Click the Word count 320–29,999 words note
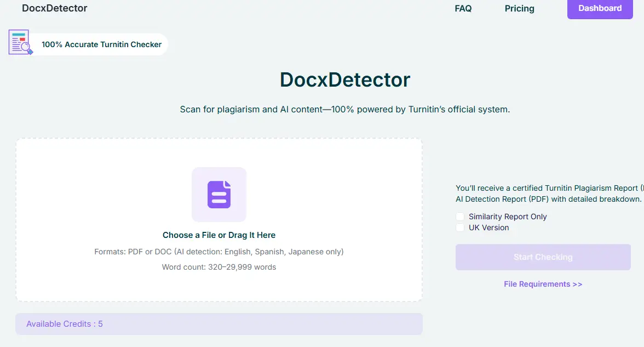The height and width of the screenshot is (347, 644). tap(219, 268)
